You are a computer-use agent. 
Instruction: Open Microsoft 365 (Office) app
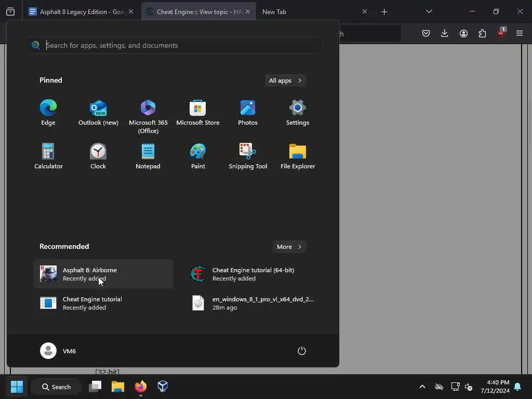point(148,116)
